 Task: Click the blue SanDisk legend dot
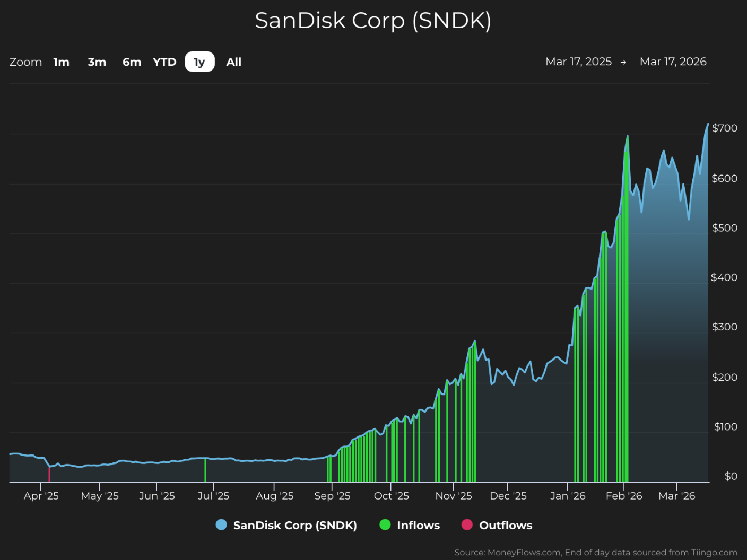point(221,525)
